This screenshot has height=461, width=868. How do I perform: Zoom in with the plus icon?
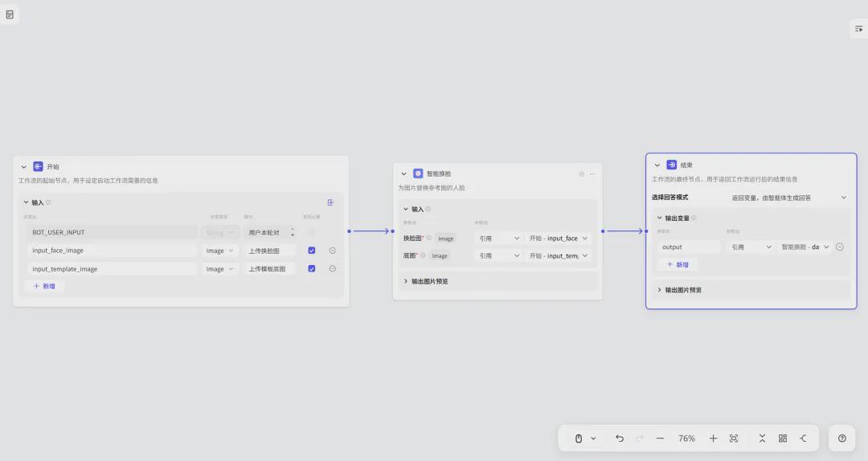pos(713,439)
